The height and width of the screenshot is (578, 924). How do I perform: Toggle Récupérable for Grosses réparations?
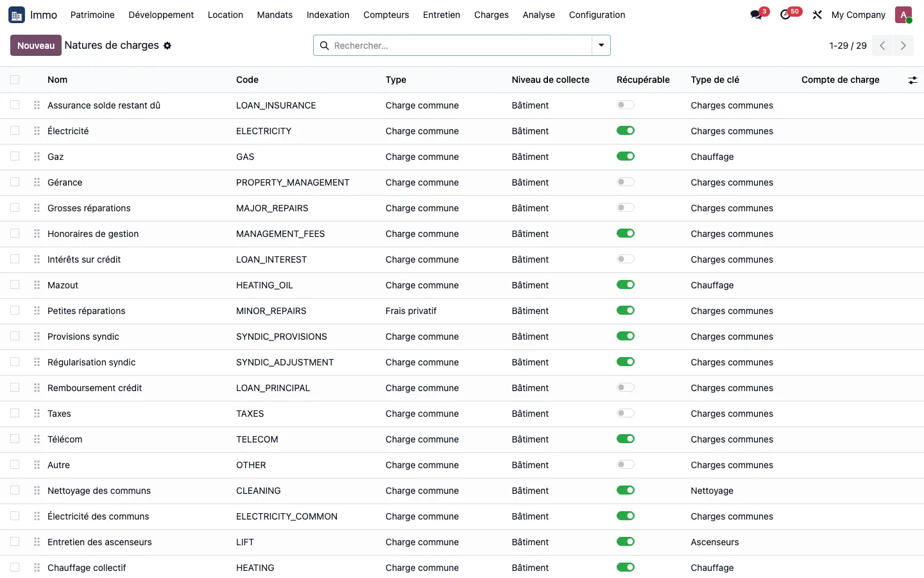coord(626,207)
